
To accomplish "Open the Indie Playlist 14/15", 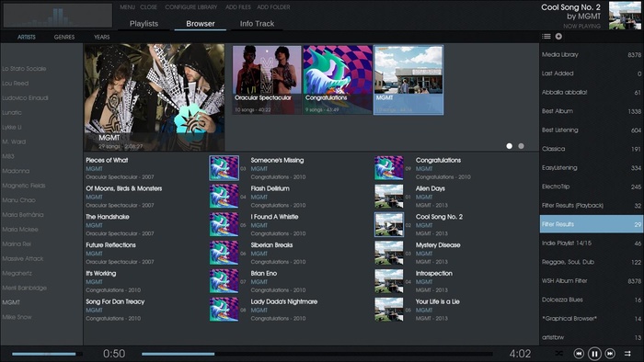I will (x=592, y=243).
